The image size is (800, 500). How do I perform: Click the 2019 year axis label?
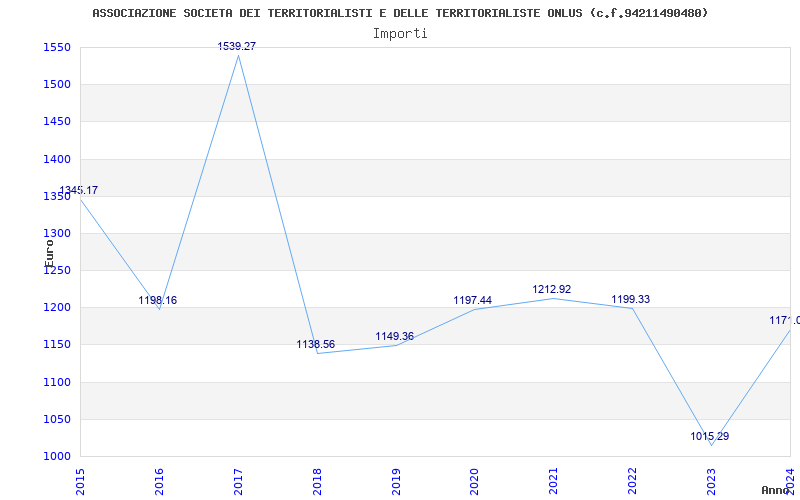click(396, 481)
